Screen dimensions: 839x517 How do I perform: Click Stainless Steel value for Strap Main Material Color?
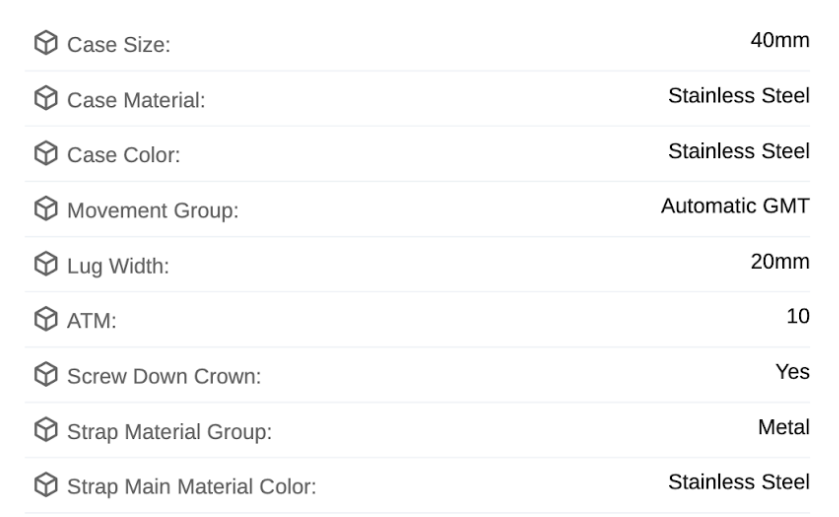point(739,482)
